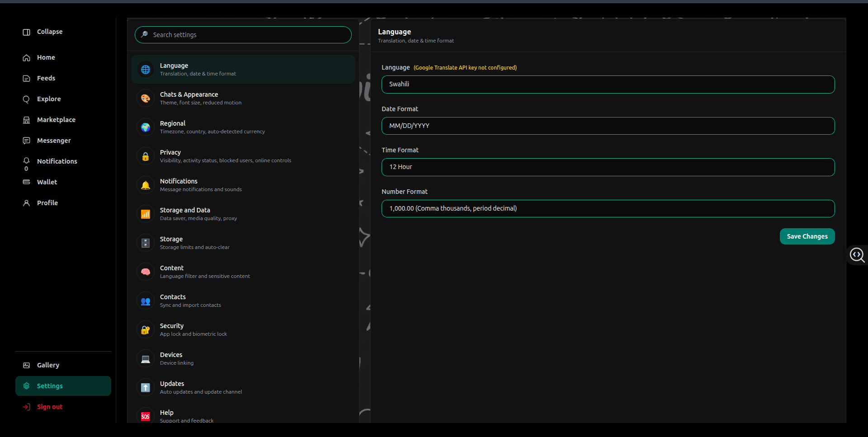868x437 pixels.
Task: Click the Storage and Data chart icon
Action: 146,214
